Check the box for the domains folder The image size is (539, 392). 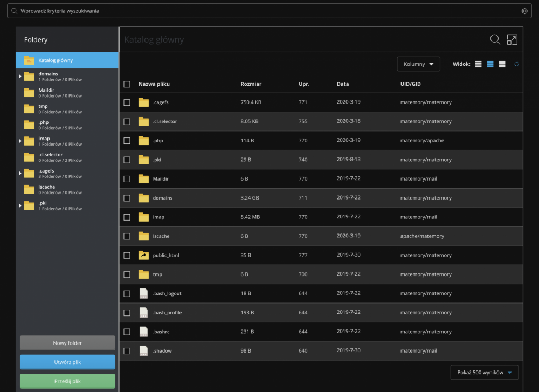click(x=127, y=198)
